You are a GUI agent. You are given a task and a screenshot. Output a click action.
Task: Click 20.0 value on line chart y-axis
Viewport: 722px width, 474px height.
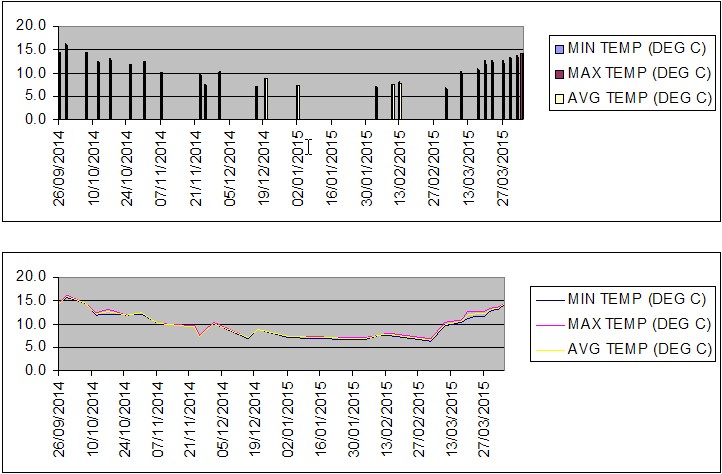tap(31, 277)
